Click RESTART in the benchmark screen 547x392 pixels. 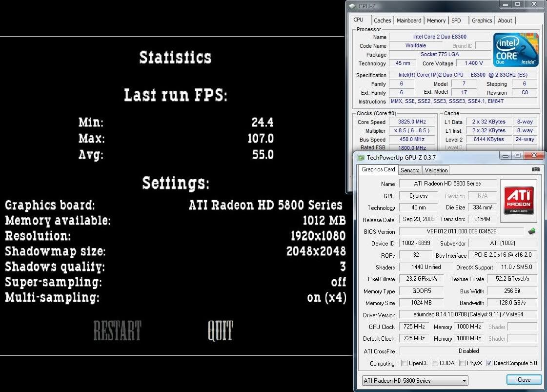tap(117, 330)
